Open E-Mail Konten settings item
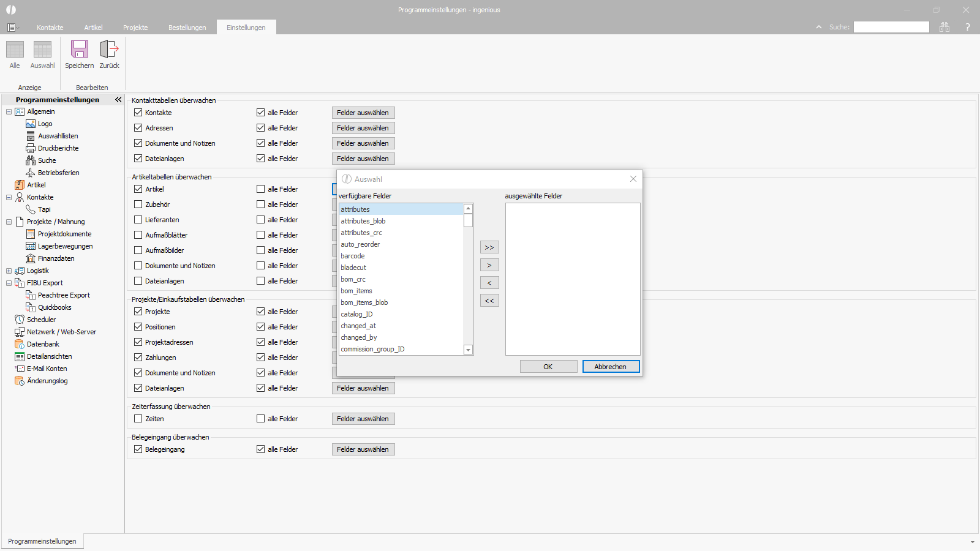This screenshot has width=980, height=551. point(47,369)
